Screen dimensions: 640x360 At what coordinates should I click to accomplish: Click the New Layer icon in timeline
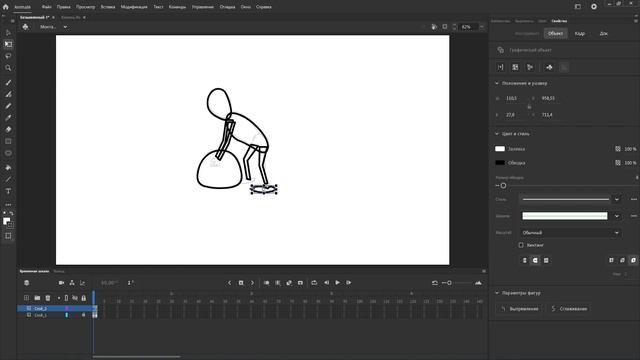(x=27, y=298)
